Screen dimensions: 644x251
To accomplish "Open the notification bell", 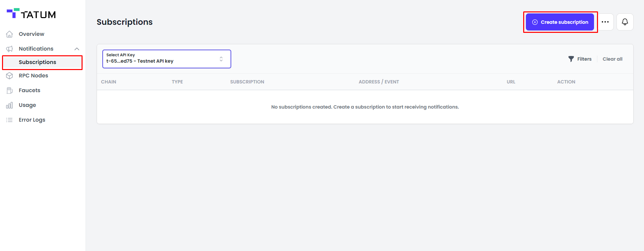I will point(625,22).
